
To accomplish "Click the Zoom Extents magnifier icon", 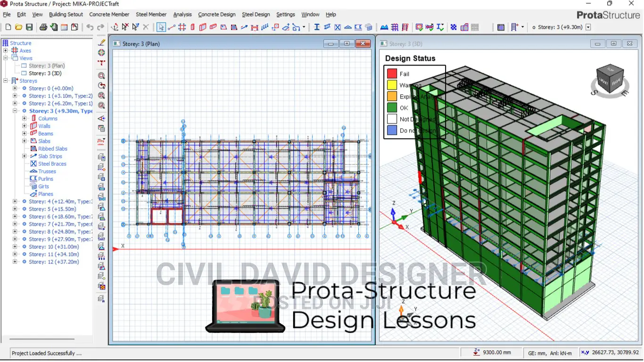I will click(x=101, y=95).
